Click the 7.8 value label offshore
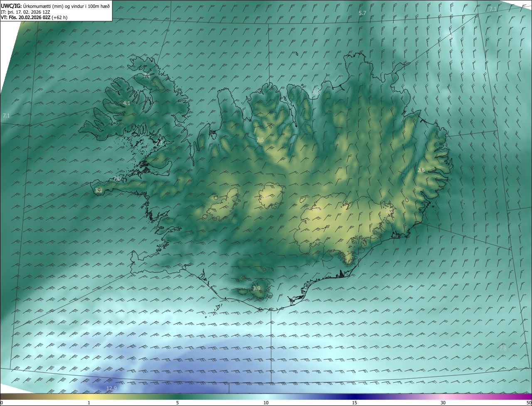The height and width of the screenshot is (406, 532). [503, 349]
